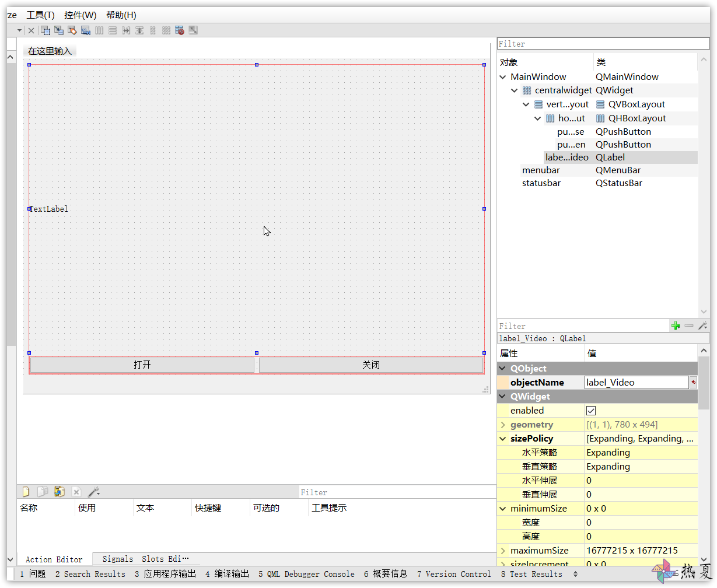
Task: Uncheck the enabled property checkbox
Action: point(591,411)
